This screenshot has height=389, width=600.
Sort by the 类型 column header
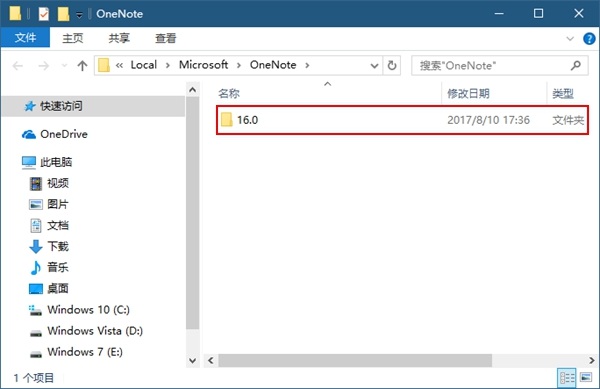[562, 93]
